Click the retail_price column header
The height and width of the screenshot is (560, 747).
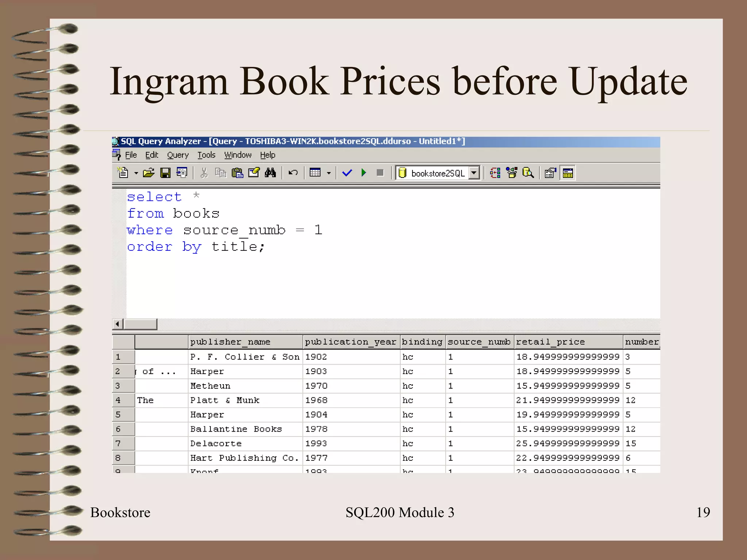pyautogui.click(x=568, y=342)
